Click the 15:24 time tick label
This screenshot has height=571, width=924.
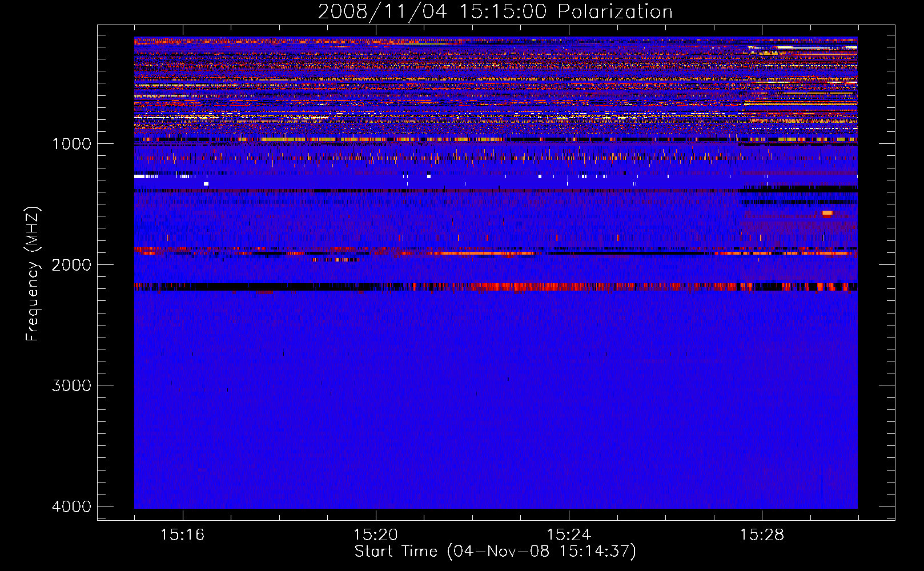point(569,534)
